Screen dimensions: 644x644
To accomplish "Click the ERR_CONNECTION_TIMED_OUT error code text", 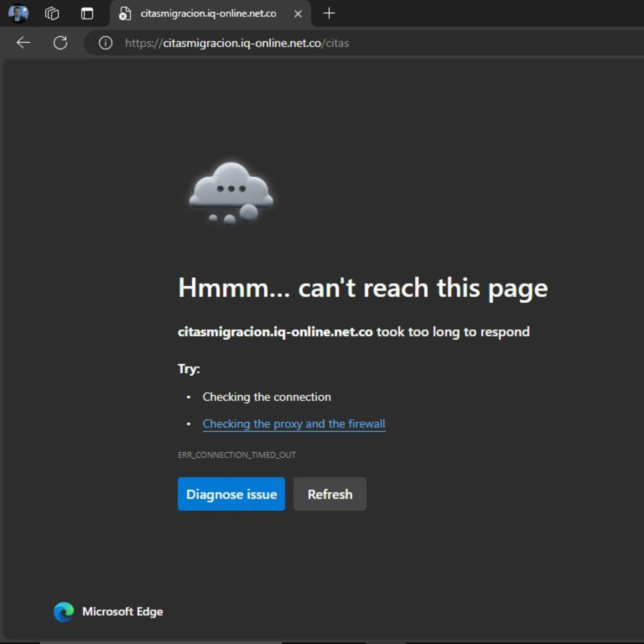I will (237, 455).
